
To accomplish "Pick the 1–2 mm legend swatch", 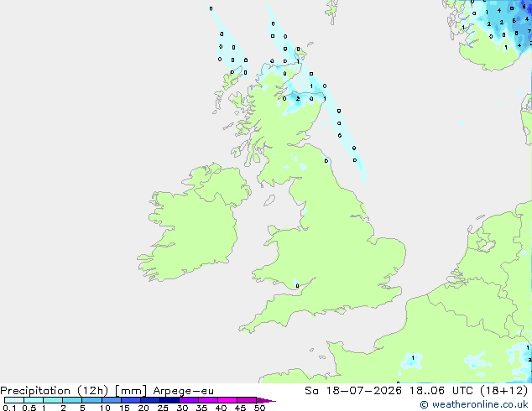I will [53, 400].
